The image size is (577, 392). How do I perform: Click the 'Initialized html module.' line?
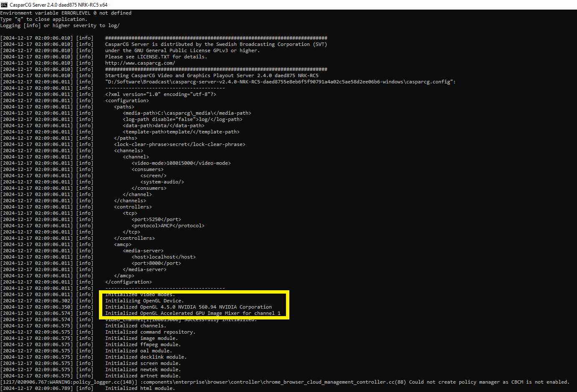click(x=140, y=388)
